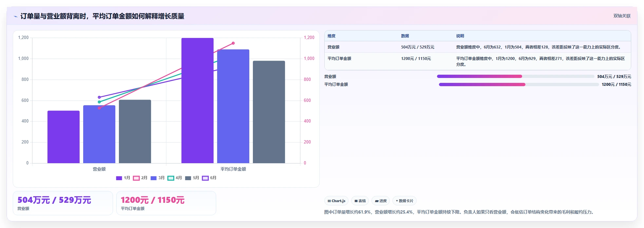Click the chart title about 订单量与营业额背离
The width and height of the screenshot is (644, 228).
point(102,16)
